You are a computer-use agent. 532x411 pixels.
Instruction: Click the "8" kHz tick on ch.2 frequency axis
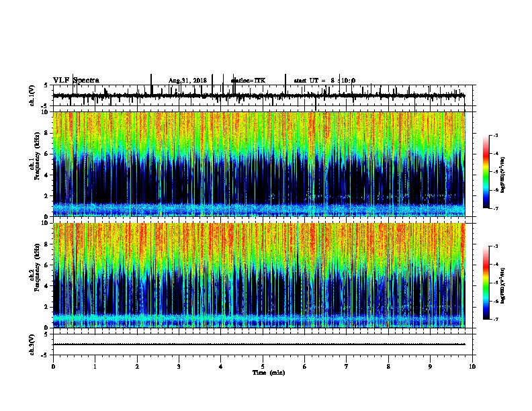pos(47,244)
